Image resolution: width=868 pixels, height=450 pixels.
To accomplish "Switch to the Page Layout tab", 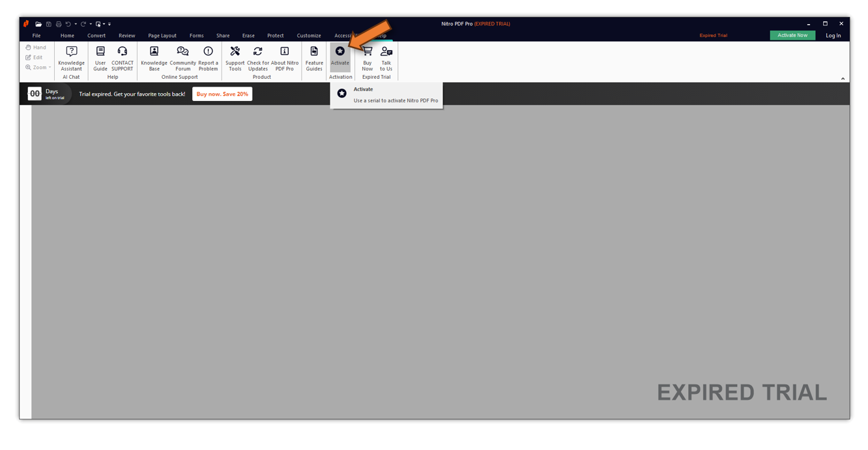I will click(162, 36).
